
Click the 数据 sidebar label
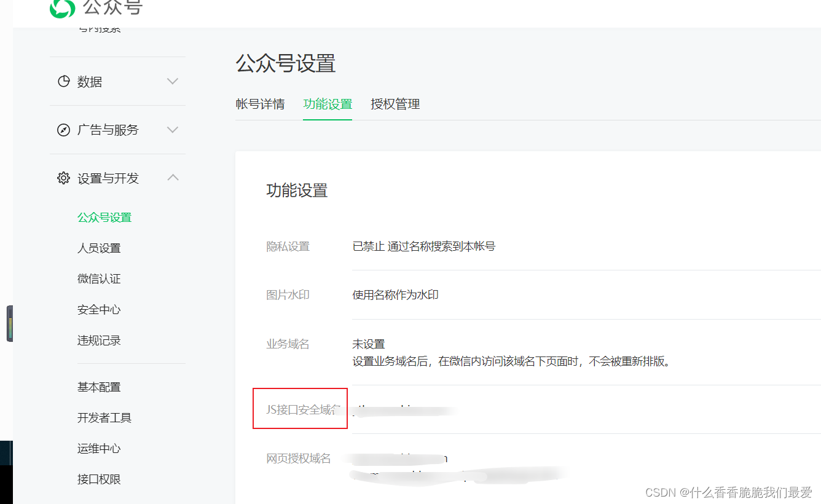(x=90, y=82)
